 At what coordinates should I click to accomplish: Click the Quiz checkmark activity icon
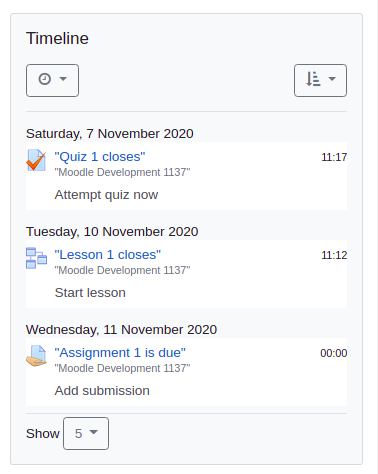(x=36, y=160)
